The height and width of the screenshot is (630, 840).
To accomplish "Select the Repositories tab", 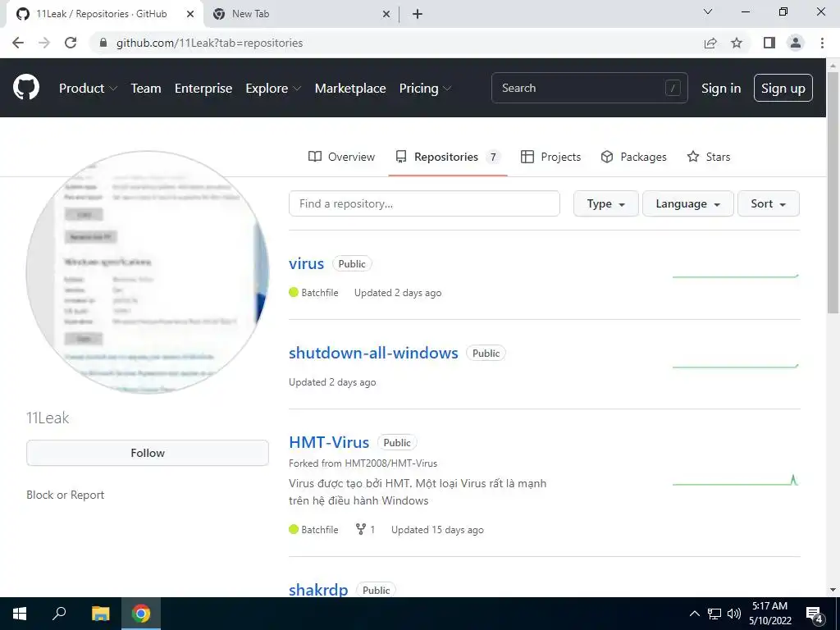I will coord(448,157).
